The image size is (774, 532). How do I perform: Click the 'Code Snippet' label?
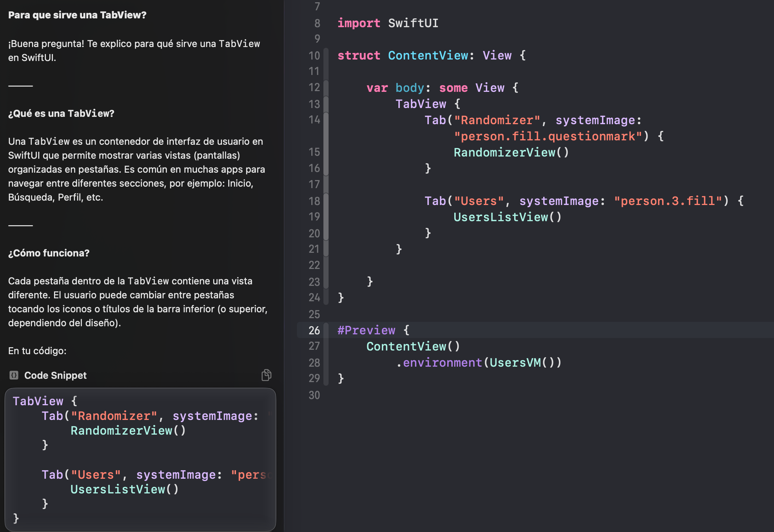click(55, 375)
